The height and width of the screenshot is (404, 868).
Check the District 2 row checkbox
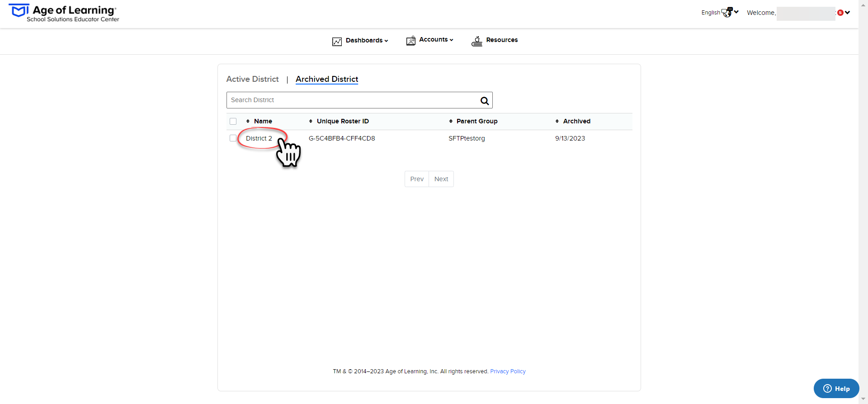[x=233, y=138]
